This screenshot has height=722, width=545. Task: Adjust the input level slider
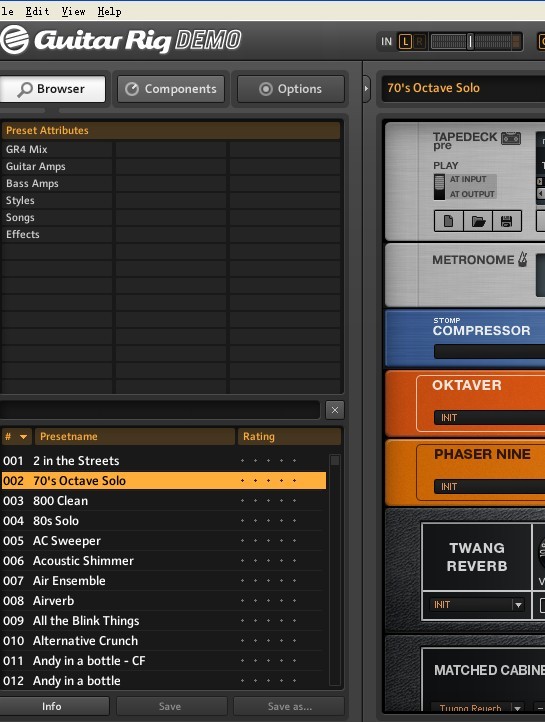pos(470,41)
